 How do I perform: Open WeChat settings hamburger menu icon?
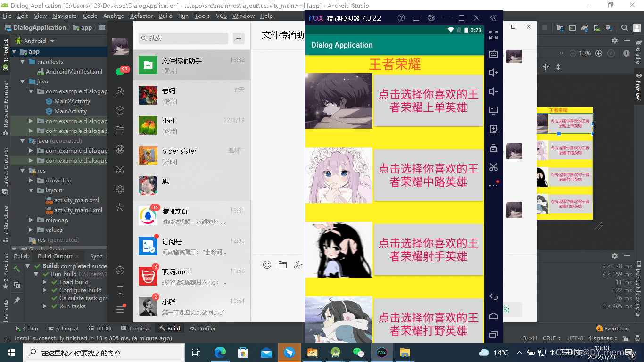tap(120, 309)
